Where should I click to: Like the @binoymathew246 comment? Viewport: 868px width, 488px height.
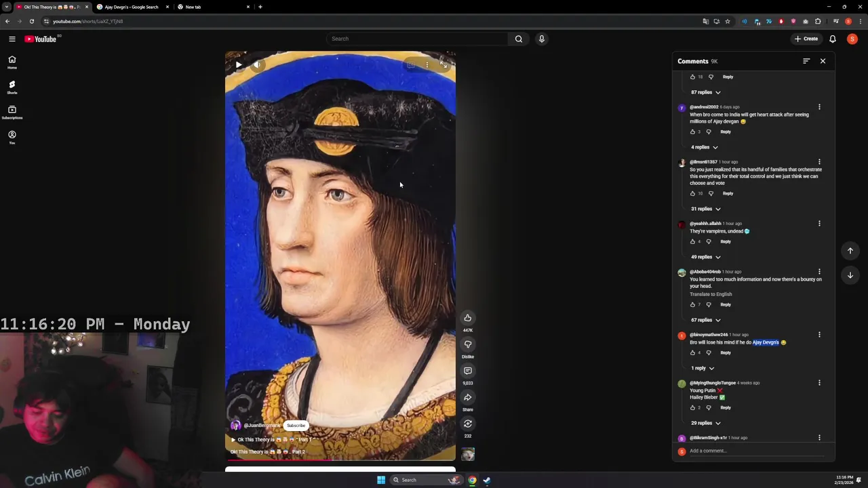(692, 352)
